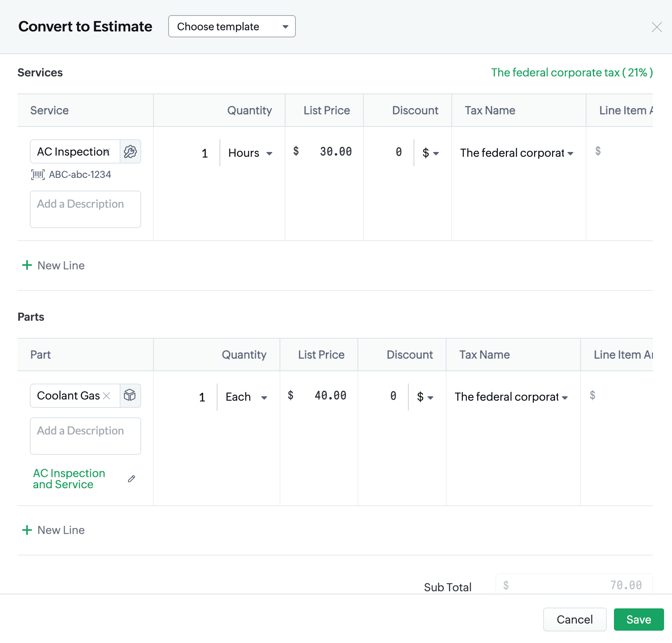Expand the Hours unit dropdown

tap(250, 153)
